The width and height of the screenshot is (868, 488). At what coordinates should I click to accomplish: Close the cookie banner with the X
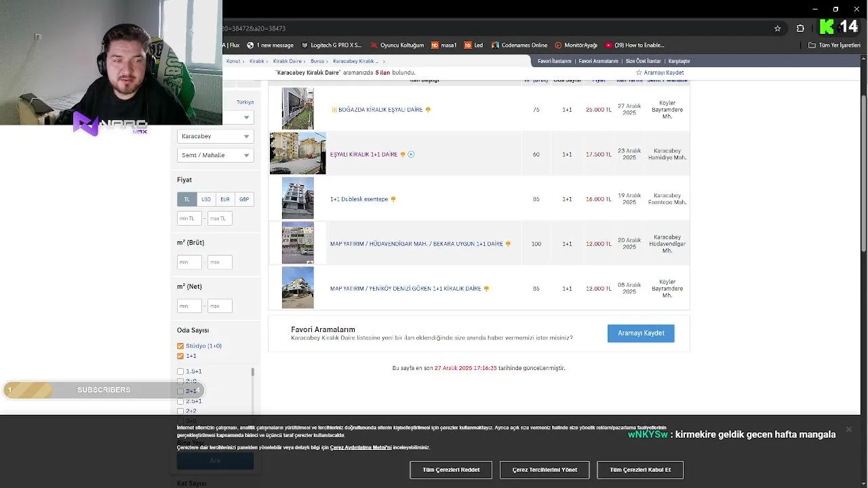(x=848, y=429)
